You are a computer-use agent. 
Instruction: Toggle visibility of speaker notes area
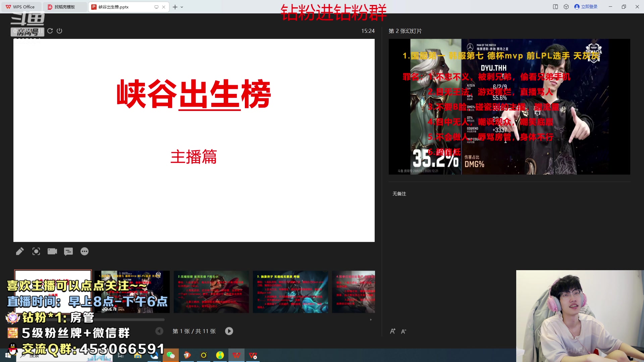[x=68, y=251]
